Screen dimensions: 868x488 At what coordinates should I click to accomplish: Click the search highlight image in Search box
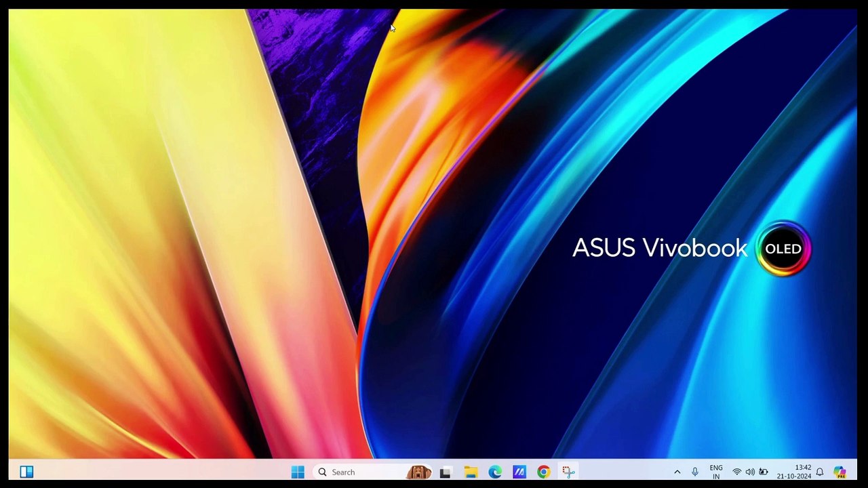(418, 472)
